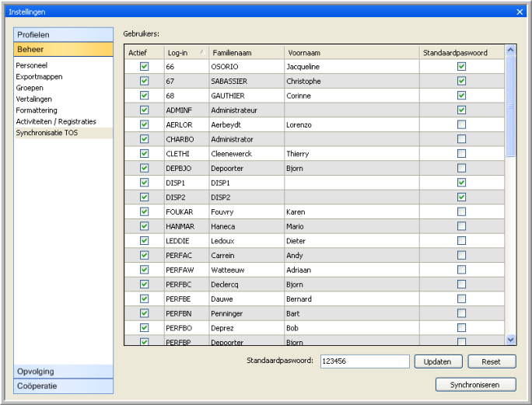This screenshot has height=405, width=532.
Task: Sort table by Log-in column header
Action: pyautogui.click(x=184, y=53)
